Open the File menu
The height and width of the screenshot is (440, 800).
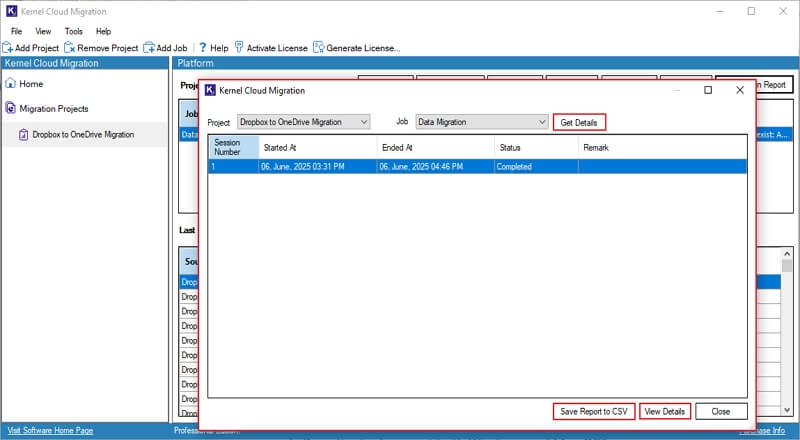[x=16, y=31]
